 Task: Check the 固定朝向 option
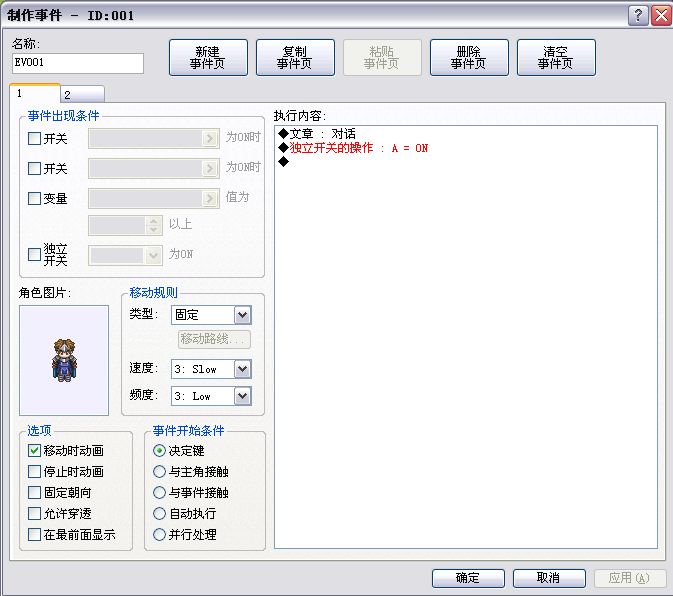[x=34, y=493]
